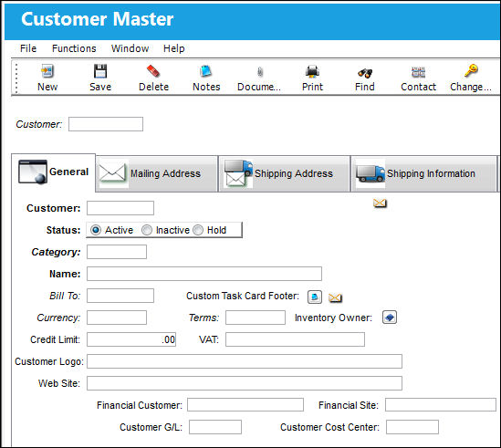This screenshot has height=448, width=501.
Task: Open the Window menu
Action: pyautogui.click(x=130, y=48)
